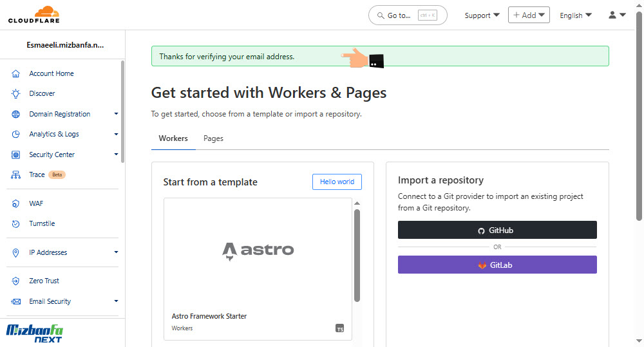Click the Go to... search field
The image size is (644, 347).
tap(408, 15)
